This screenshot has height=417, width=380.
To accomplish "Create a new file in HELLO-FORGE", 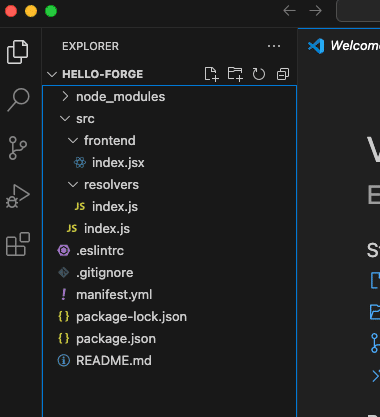I will [211, 74].
